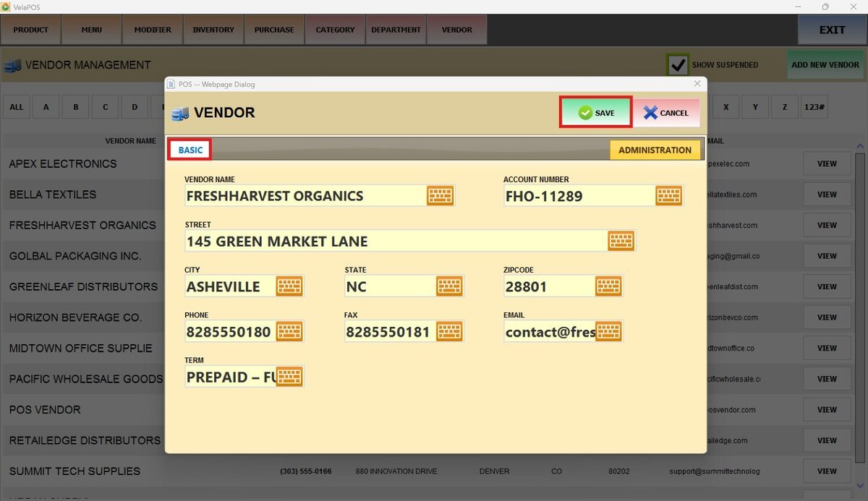Click Add New Vendor
This screenshot has width=868, height=501.
tap(825, 64)
